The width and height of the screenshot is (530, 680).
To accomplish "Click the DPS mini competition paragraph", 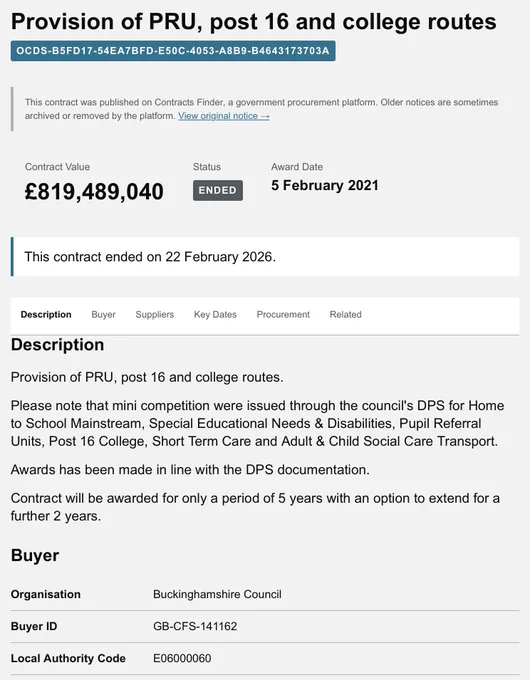I will 258,423.
